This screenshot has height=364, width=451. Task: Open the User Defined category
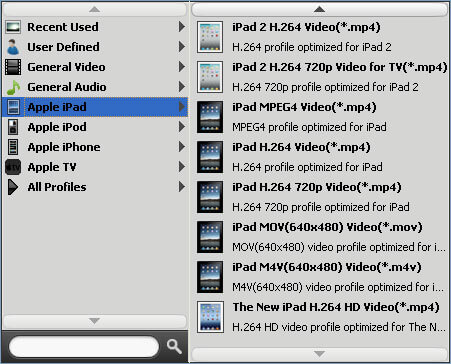(95, 47)
